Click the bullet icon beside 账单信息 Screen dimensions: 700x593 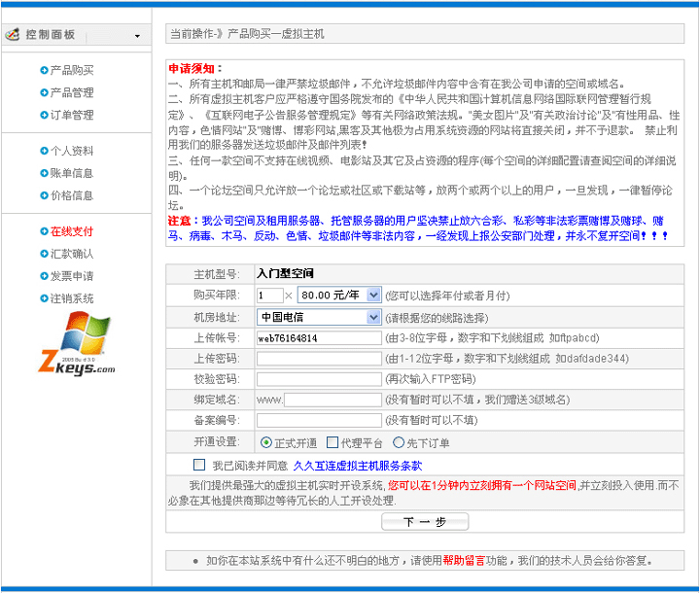click(44, 173)
